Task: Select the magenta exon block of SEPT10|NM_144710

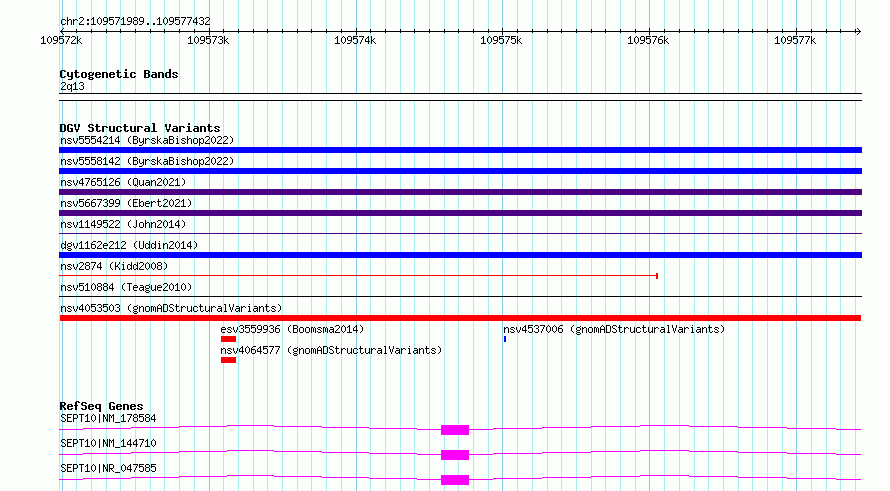Action: [x=455, y=455]
